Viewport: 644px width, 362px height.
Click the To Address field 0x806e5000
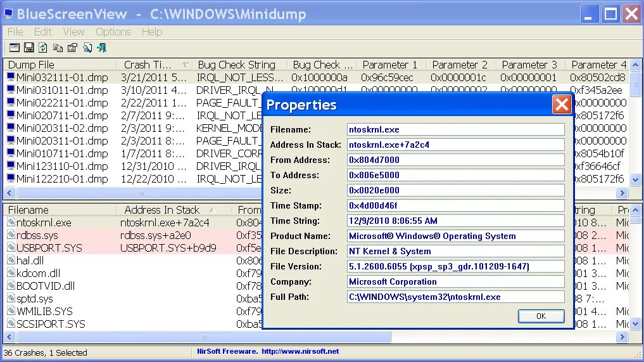[x=455, y=175]
